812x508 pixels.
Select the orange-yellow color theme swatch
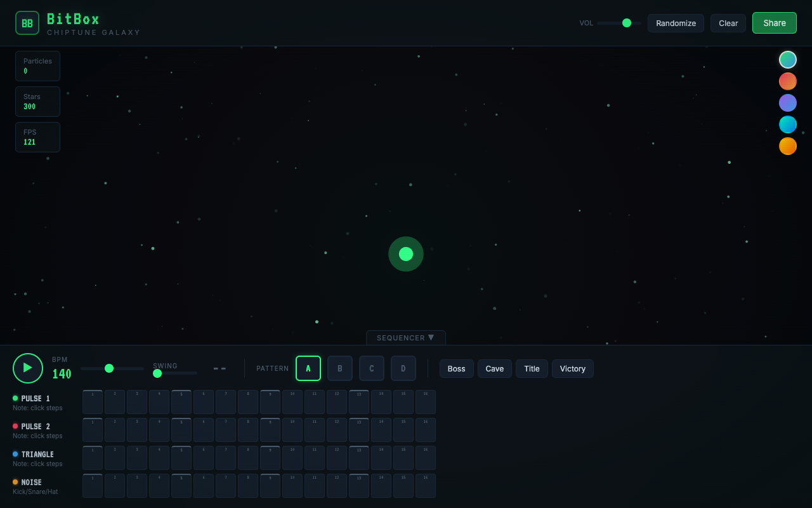[788, 146]
